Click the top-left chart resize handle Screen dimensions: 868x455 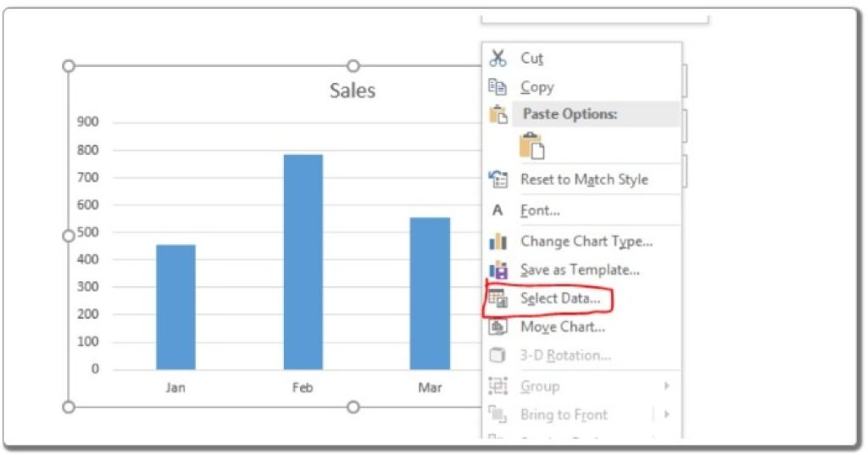coord(69,66)
